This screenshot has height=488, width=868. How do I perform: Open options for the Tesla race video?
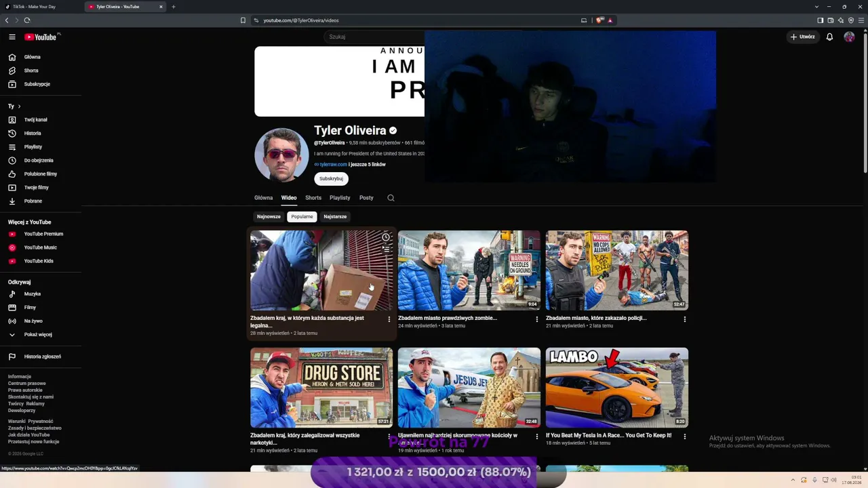pyautogui.click(x=684, y=436)
